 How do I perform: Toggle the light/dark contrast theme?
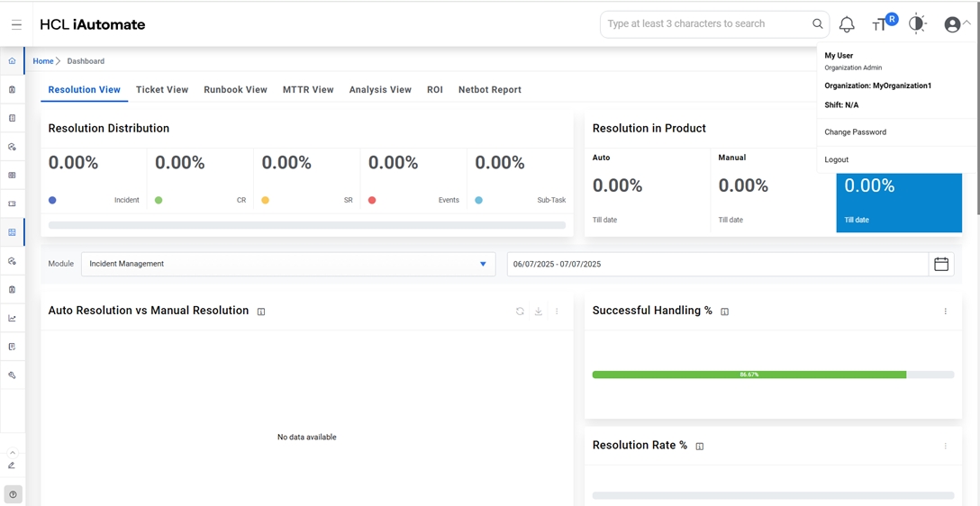[x=917, y=23]
